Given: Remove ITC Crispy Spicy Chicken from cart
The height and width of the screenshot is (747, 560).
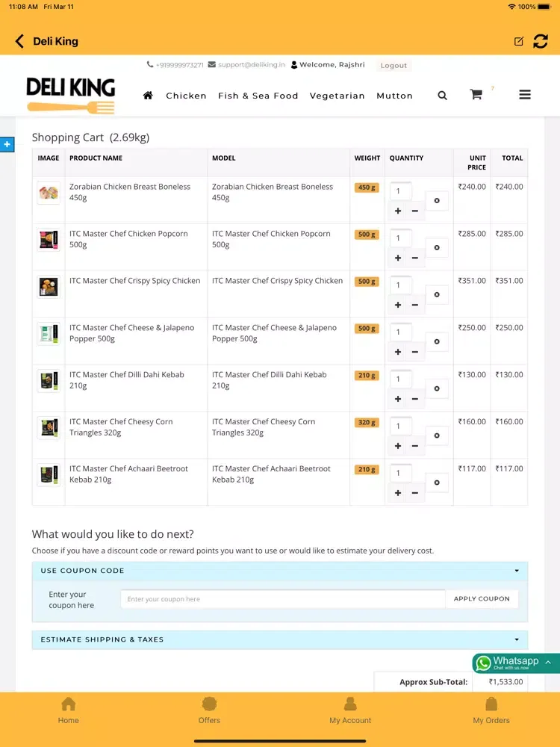Looking at the screenshot, I should click(437, 294).
